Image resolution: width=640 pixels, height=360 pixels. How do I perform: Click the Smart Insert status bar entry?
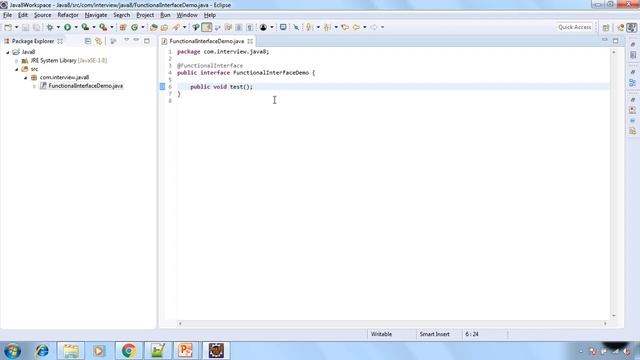coord(434,334)
